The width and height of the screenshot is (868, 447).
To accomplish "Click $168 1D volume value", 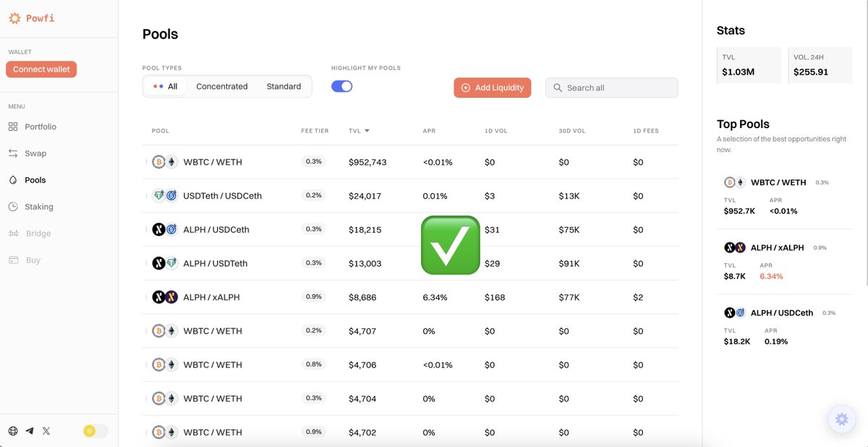I will 495,297.
